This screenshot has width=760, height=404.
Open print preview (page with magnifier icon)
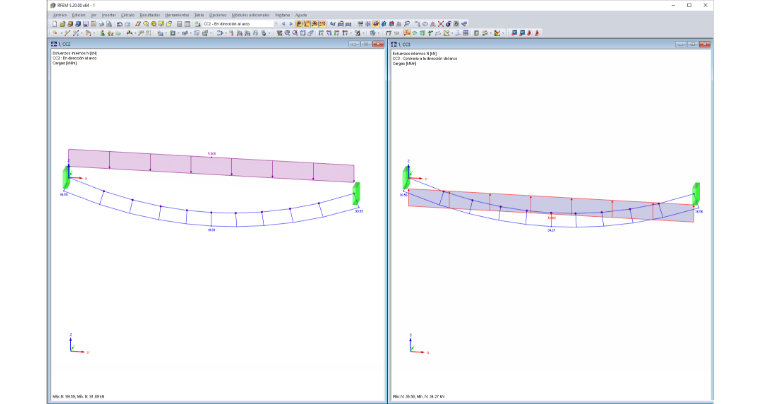point(109,24)
